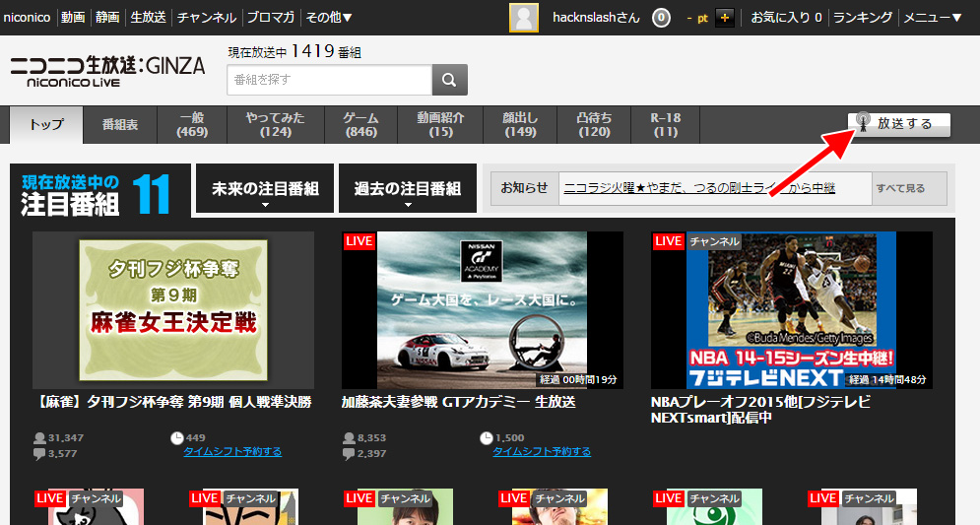
Task: Open mahjong 麻雀女王決定戦 thumbnail
Action: click(x=173, y=310)
